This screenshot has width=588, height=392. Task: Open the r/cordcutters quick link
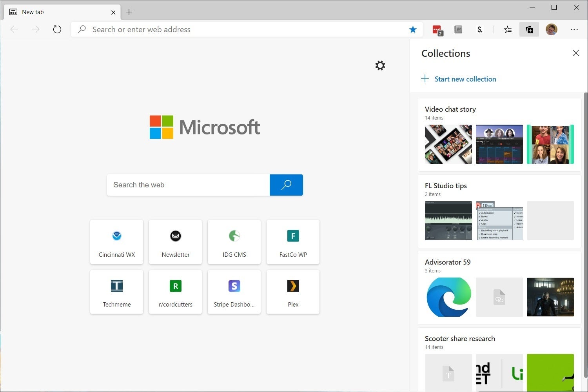(x=175, y=292)
